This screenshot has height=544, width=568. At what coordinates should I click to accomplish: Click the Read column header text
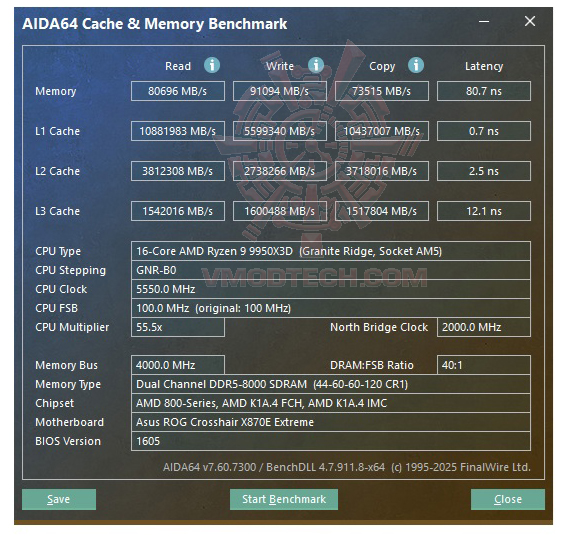coord(178,66)
